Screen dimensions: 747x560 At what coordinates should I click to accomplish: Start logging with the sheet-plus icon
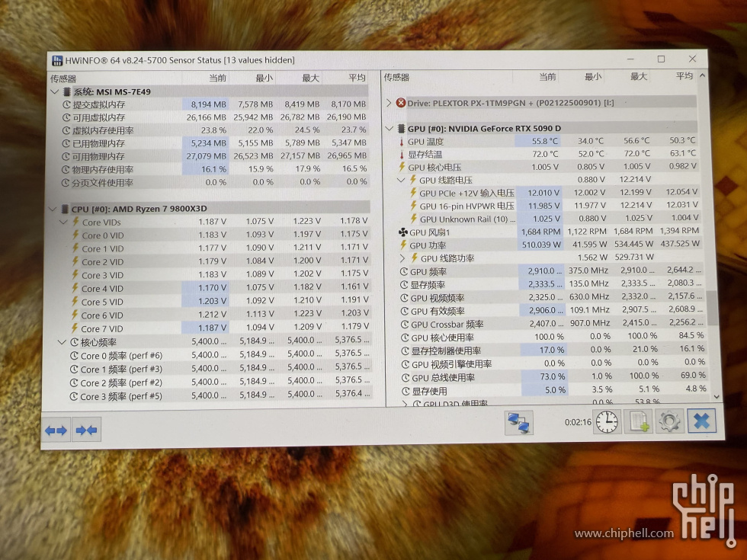point(639,421)
